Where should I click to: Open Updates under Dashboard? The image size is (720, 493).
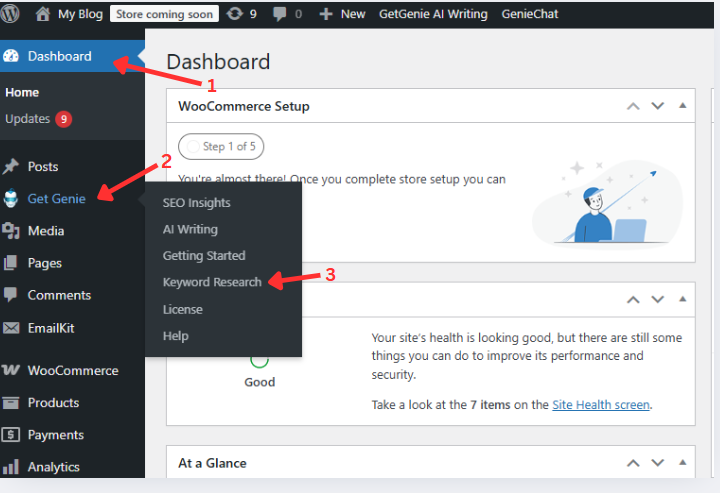(28, 119)
